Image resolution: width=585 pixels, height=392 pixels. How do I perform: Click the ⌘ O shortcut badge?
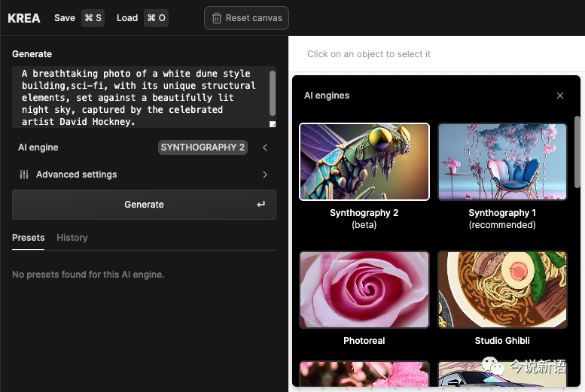[157, 18]
